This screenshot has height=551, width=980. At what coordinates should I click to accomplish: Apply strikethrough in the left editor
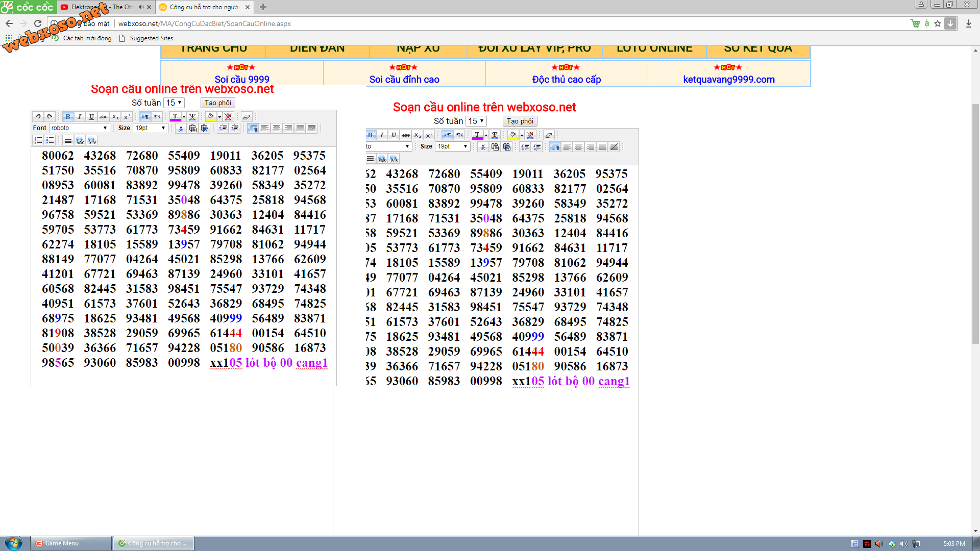[104, 117]
